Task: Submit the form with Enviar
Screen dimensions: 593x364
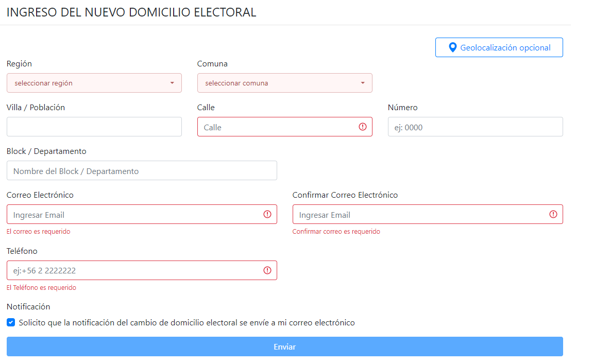Action: tap(284, 346)
